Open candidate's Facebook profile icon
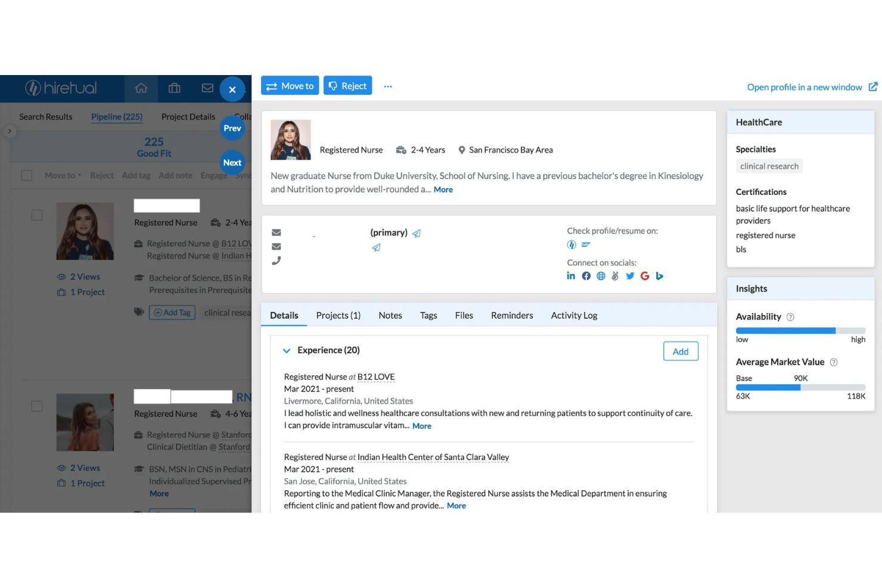Viewport: 882px width, 588px height. point(586,276)
